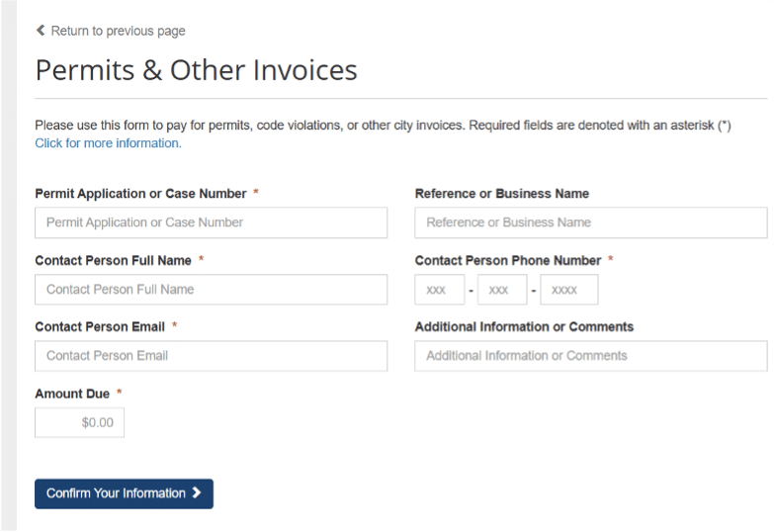Click the Contact Person Email label
This screenshot has width=774, height=532.
[x=100, y=326]
